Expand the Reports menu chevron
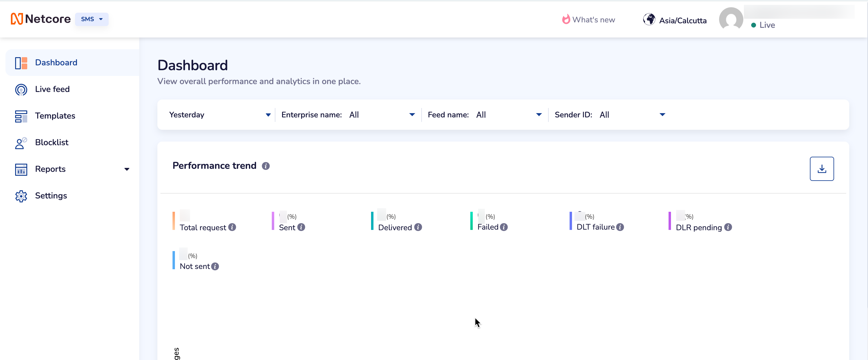This screenshot has width=868, height=360. tap(127, 169)
